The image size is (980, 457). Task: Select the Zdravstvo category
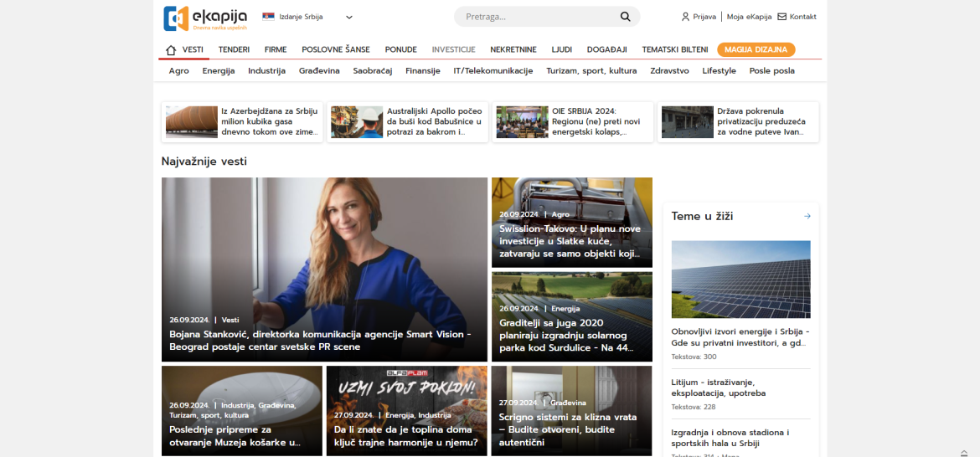(x=669, y=71)
